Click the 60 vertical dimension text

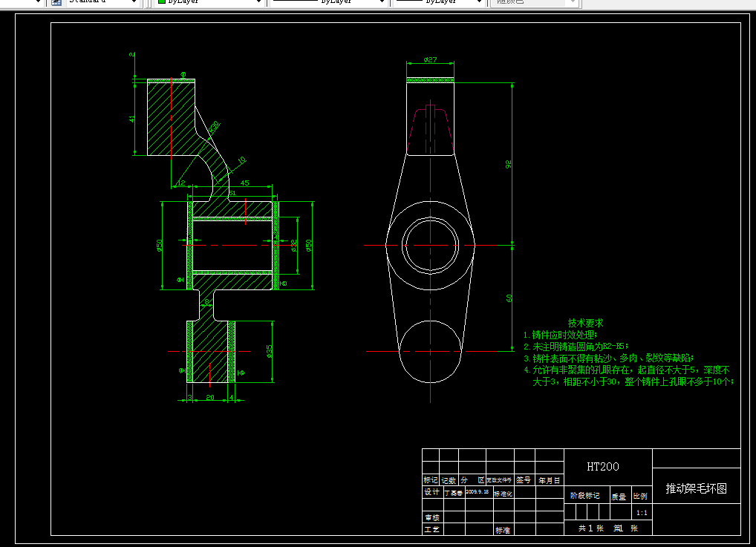point(509,298)
